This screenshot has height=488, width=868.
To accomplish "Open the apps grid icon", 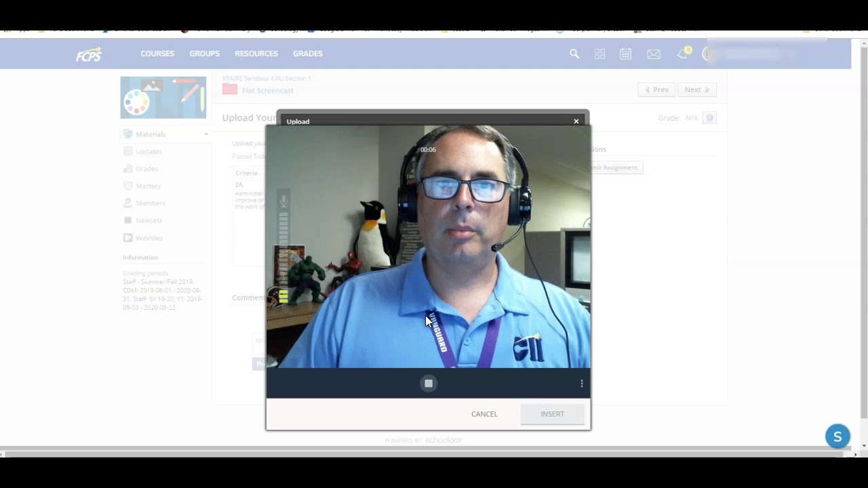I will 599,54.
